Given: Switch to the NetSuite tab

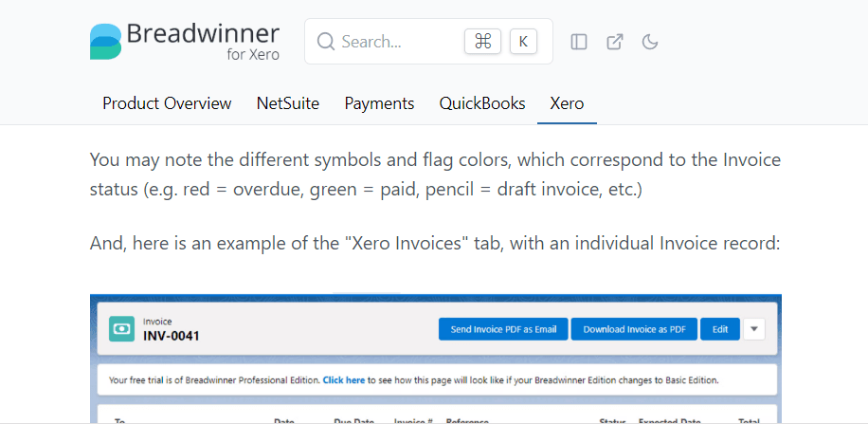Looking at the screenshot, I should tap(287, 103).
